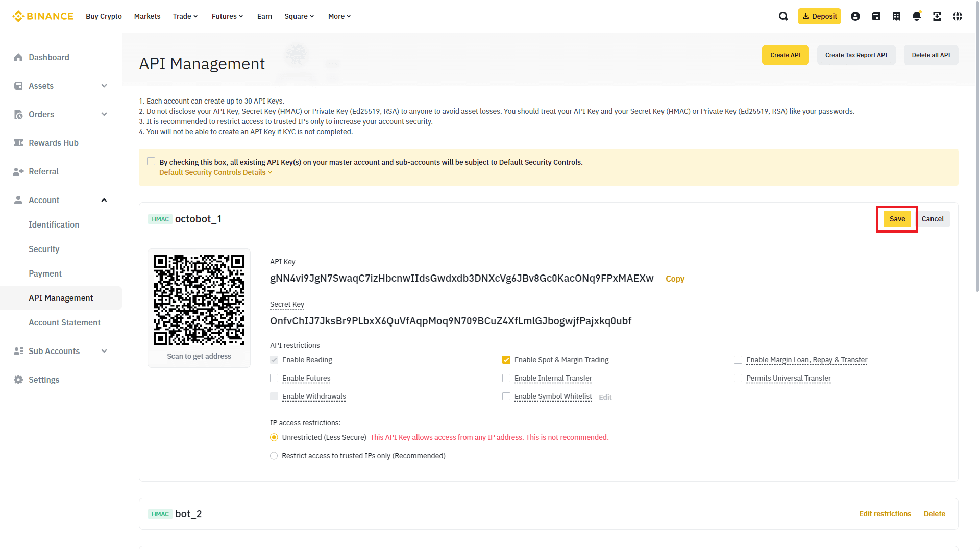980x551 pixels.
Task: Click the Referral person-plus icon
Action: (18, 171)
